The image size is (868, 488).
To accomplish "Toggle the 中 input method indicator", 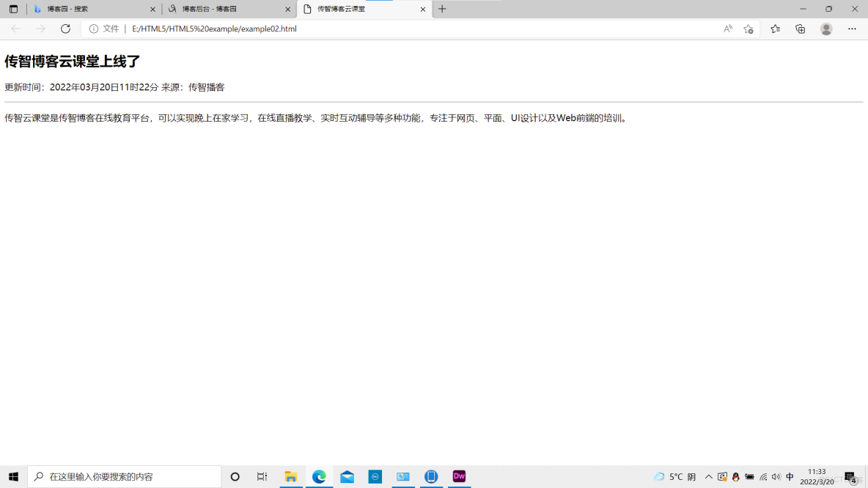I will [790, 476].
